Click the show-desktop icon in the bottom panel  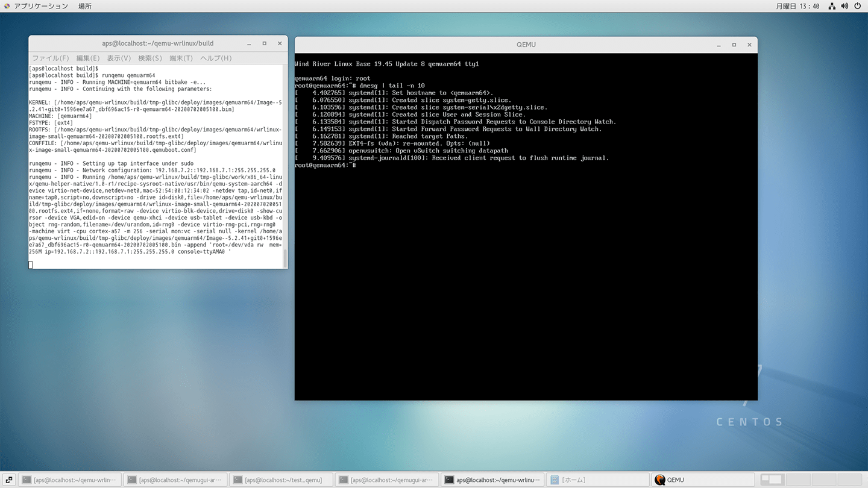coord(9,480)
